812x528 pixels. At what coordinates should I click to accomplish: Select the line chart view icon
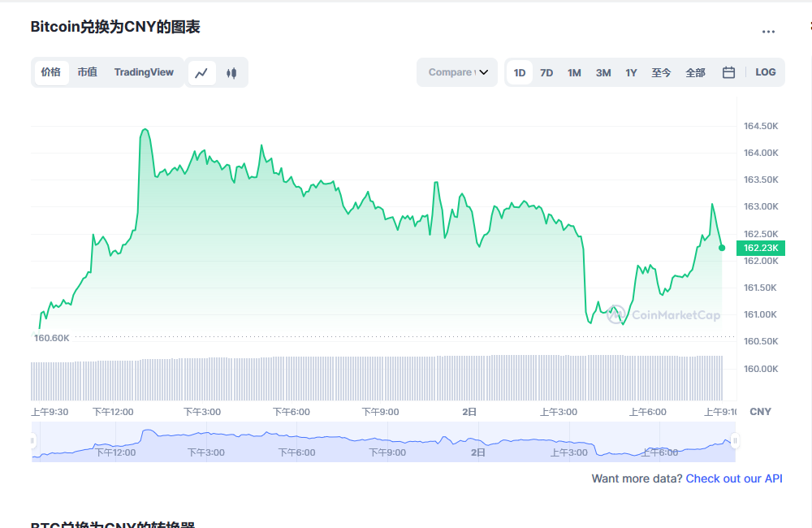201,72
